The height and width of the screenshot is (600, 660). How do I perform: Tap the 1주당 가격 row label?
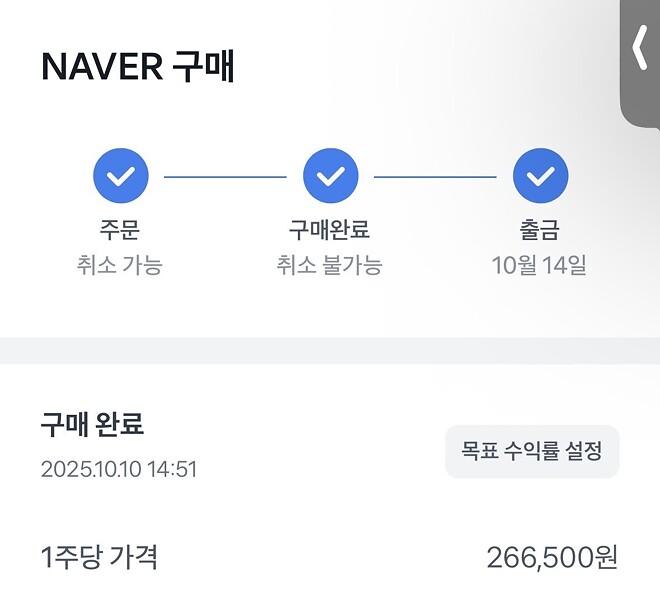point(99,556)
